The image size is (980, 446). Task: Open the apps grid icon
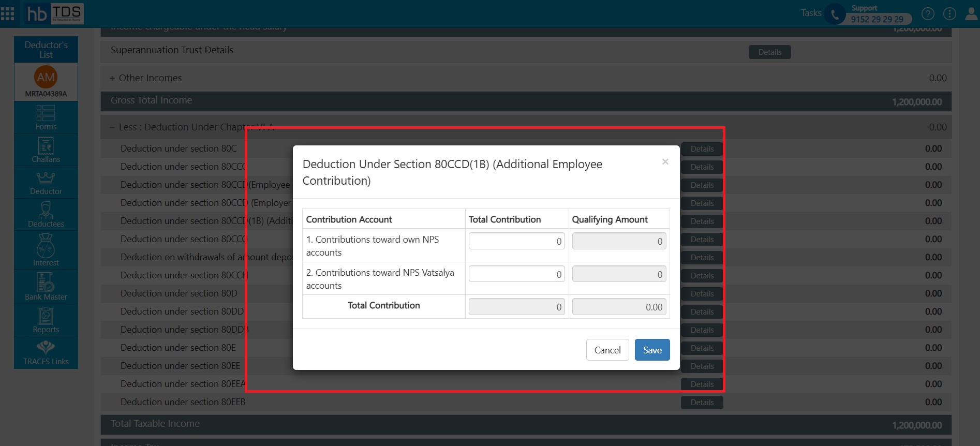pyautogui.click(x=7, y=13)
